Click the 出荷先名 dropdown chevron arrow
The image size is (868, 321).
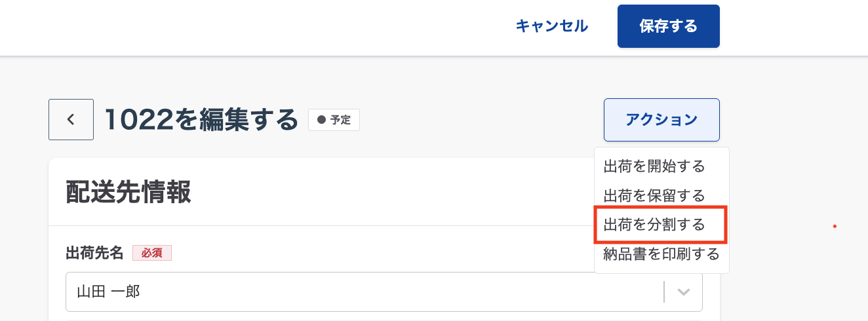pos(684,292)
